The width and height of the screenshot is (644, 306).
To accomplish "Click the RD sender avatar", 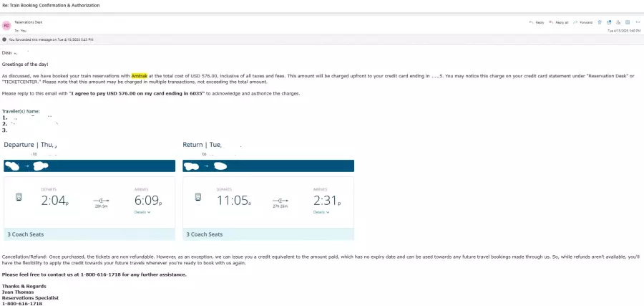I will pos(6,26).
